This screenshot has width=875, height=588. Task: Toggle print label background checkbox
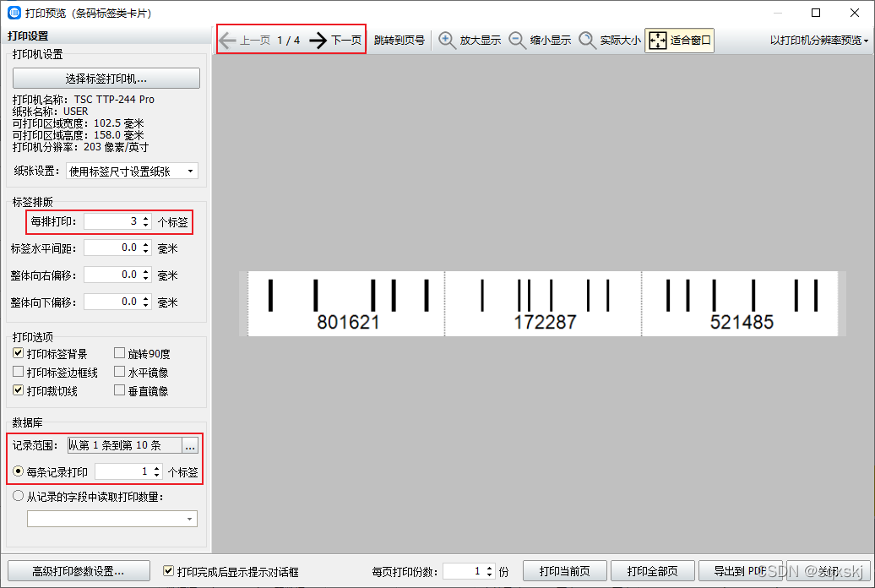click(x=19, y=353)
